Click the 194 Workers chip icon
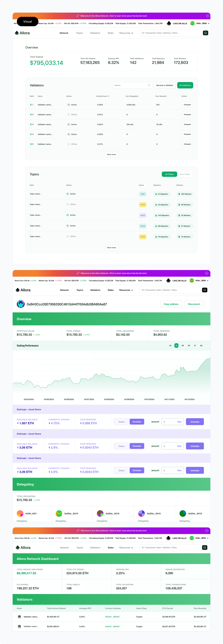Screen dimensions: 223x644 (179, 194)
